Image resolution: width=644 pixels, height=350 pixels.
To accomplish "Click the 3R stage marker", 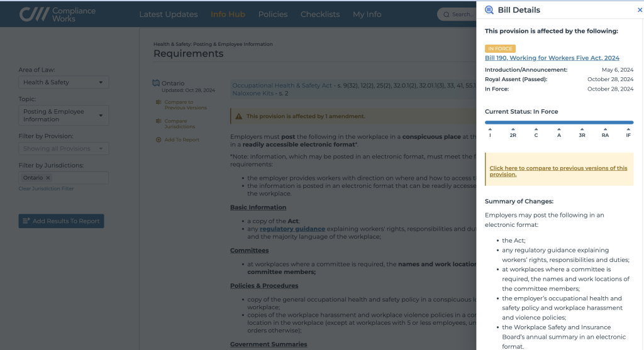I will (x=582, y=133).
